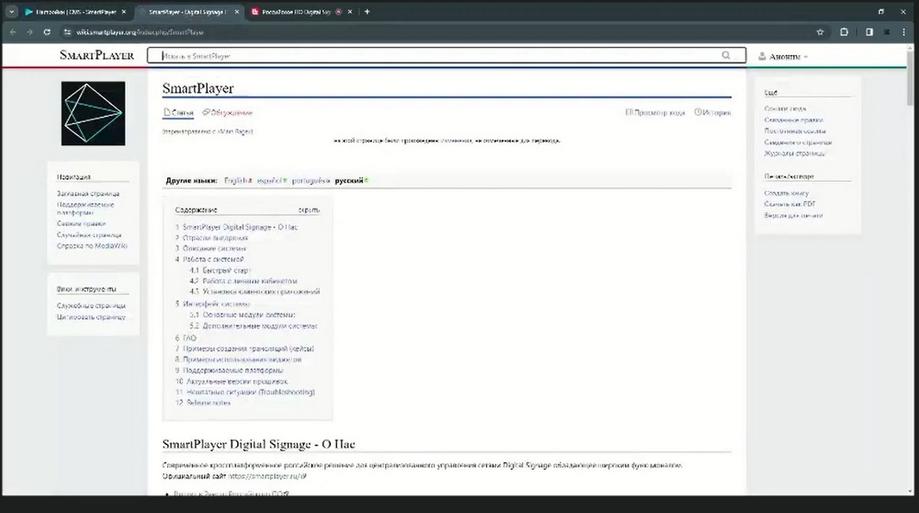The height and width of the screenshot is (513, 919).
Task: Switch to the Обсуждение tab
Action: (x=227, y=113)
